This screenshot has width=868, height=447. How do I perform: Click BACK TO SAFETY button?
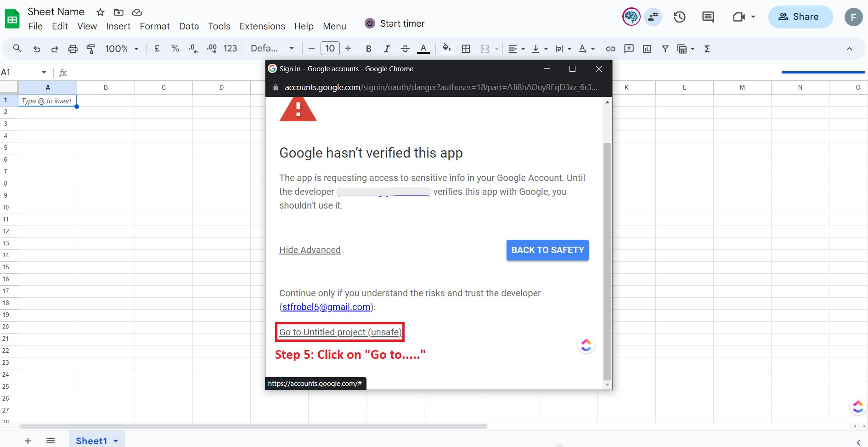pyautogui.click(x=547, y=250)
